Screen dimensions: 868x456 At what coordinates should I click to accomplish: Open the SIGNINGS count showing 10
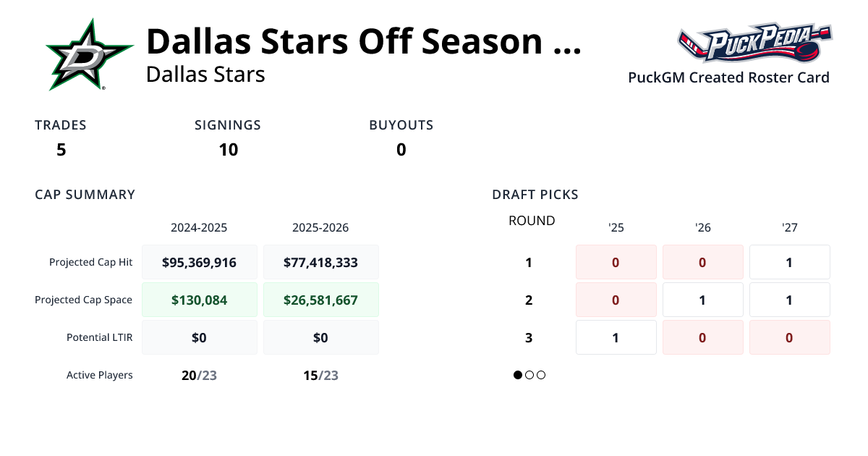(x=229, y=150)
